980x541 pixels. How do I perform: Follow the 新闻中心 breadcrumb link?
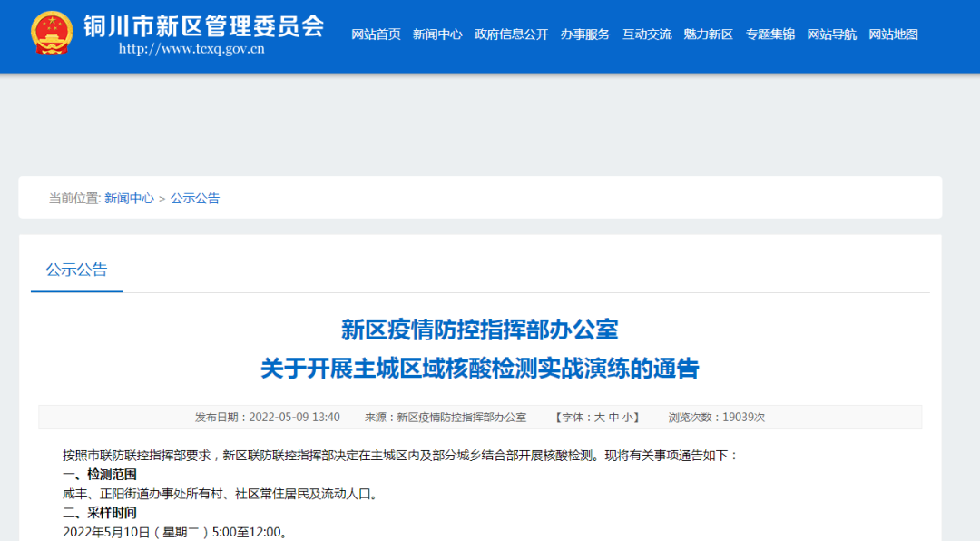point(129,198)
